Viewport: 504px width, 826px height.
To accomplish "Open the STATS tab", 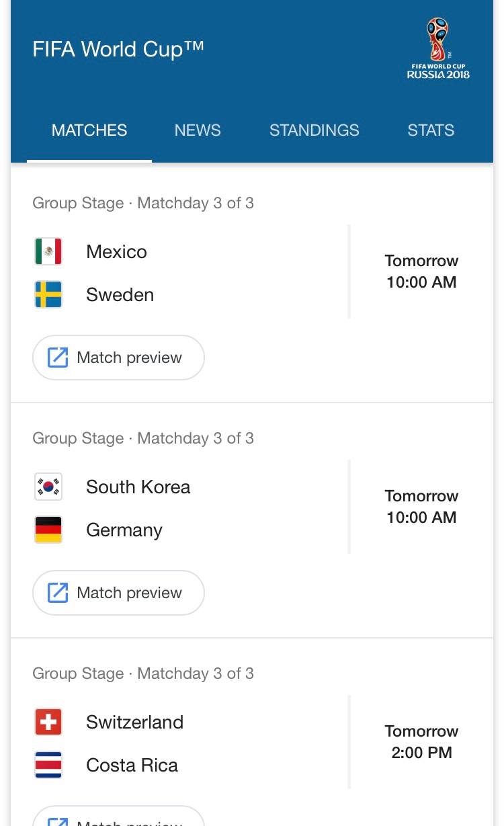I will tap(431, 130).
